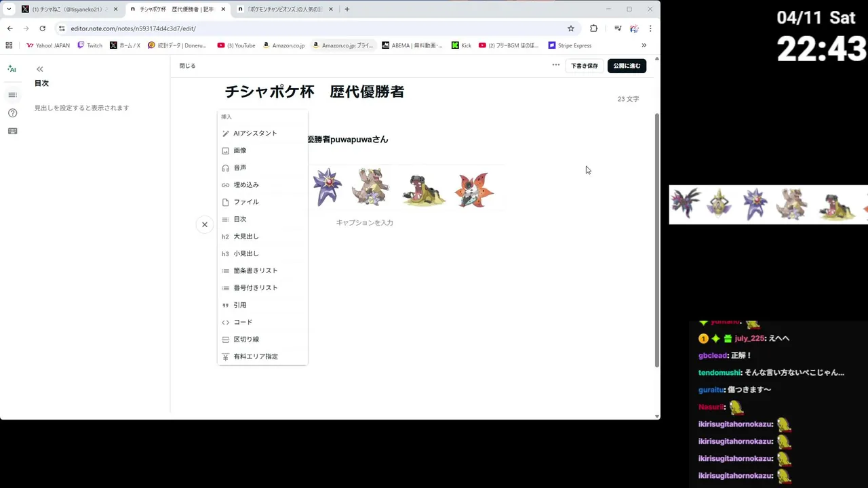868x488 pixels.
Task: Insert 引用 quote block
Action: coord(262,305)
